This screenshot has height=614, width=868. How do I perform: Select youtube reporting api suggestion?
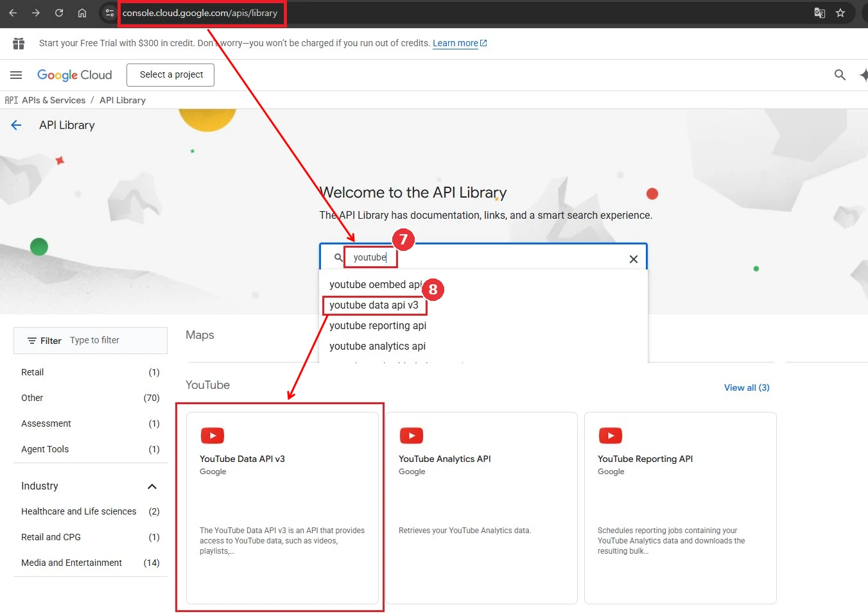click(x=378, y=326)
